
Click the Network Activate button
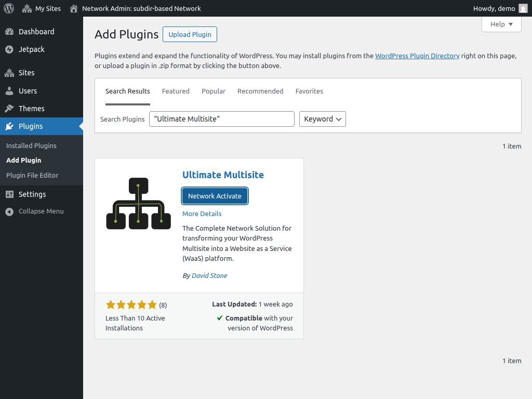[215, 196]
